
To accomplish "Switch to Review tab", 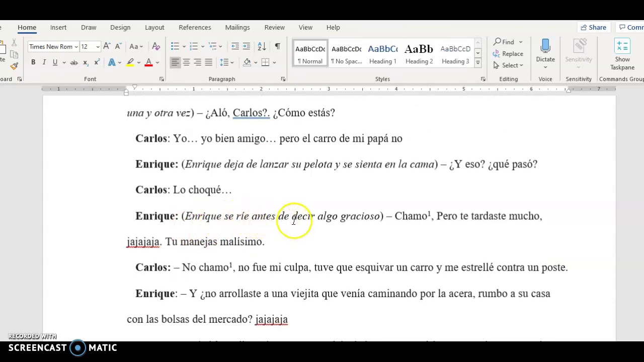I will click(x=275, y=27).
